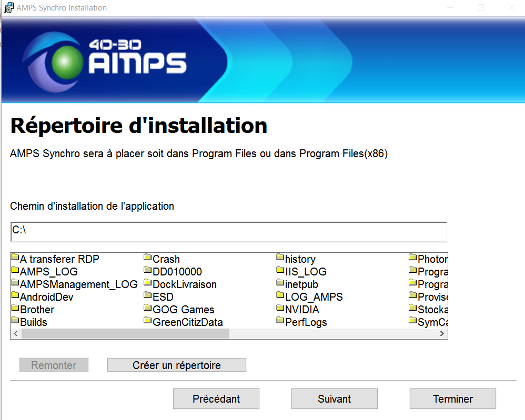Click the folder icon beside inetpub
The width and height of the screenshot is (525, 420).
click(x=280, y=284)
